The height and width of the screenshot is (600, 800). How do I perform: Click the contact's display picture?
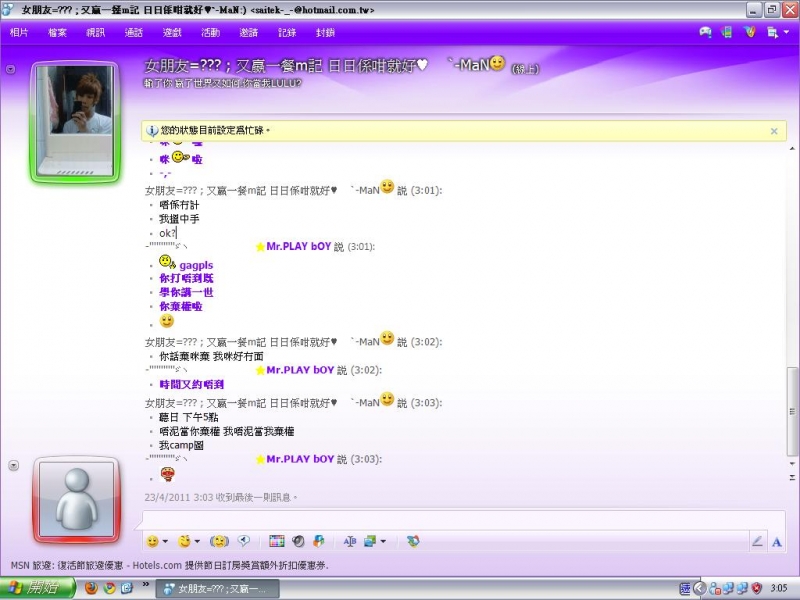click(x=76, y=121)
